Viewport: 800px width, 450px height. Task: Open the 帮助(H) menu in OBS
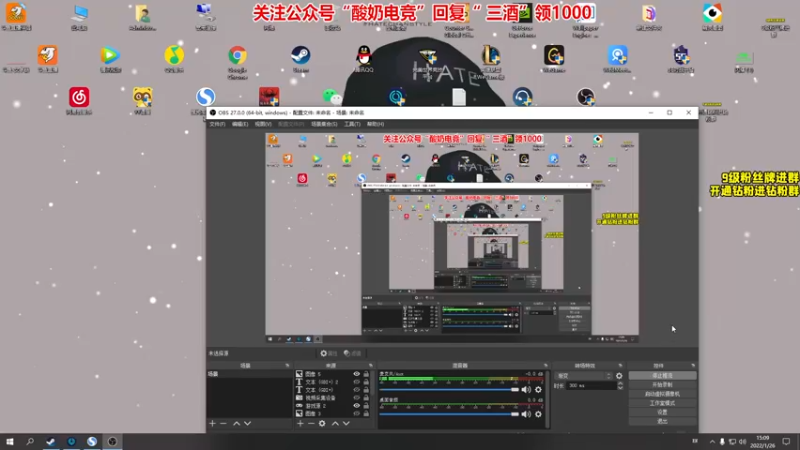(376, 124)
